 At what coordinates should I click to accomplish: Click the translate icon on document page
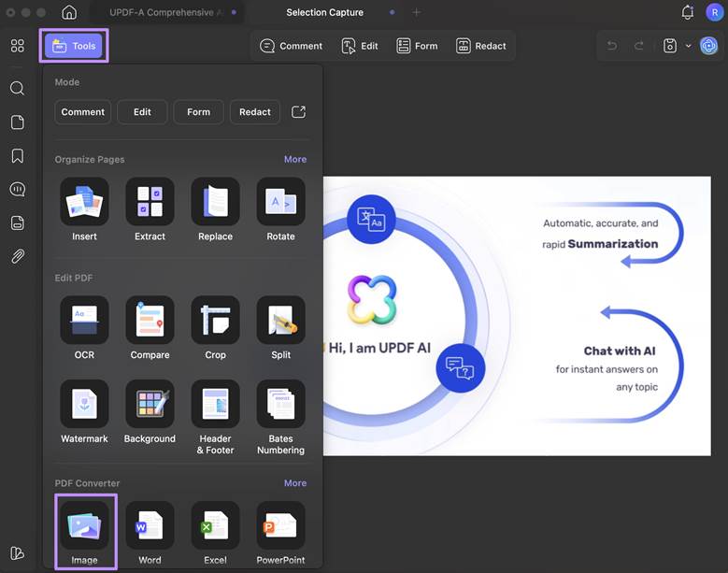371,219
